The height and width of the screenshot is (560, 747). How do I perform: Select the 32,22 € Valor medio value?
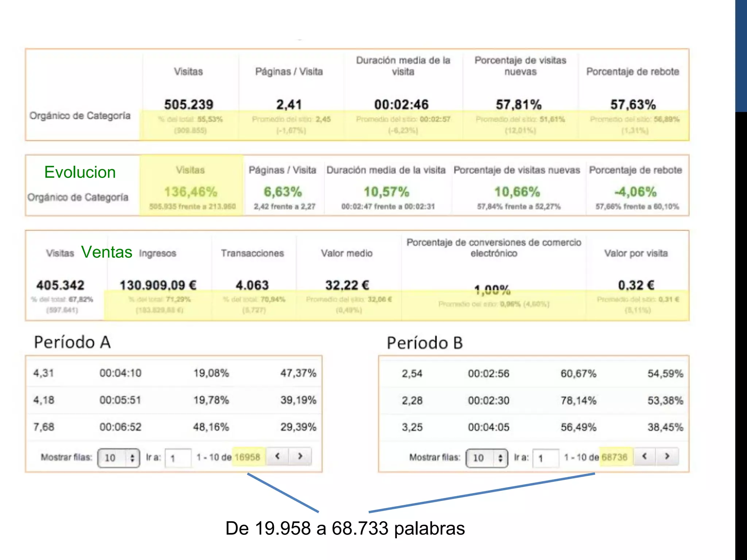tap(347, 285)
